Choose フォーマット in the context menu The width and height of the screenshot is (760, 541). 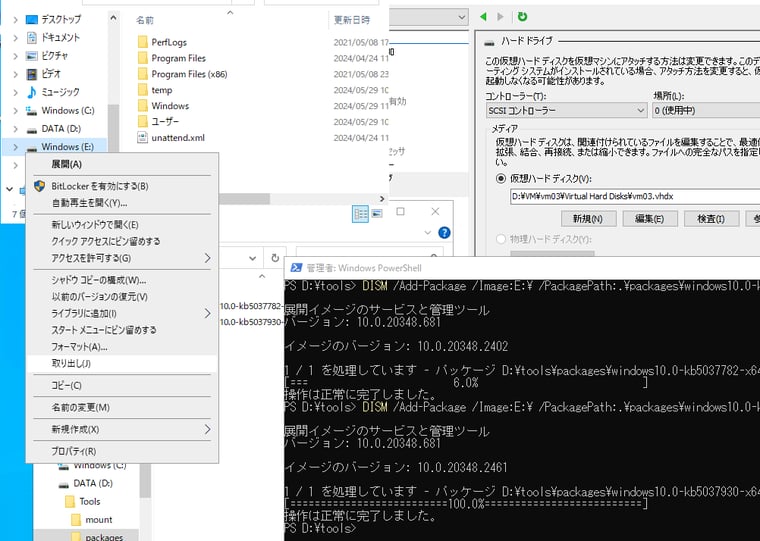(x=122, y=347)
